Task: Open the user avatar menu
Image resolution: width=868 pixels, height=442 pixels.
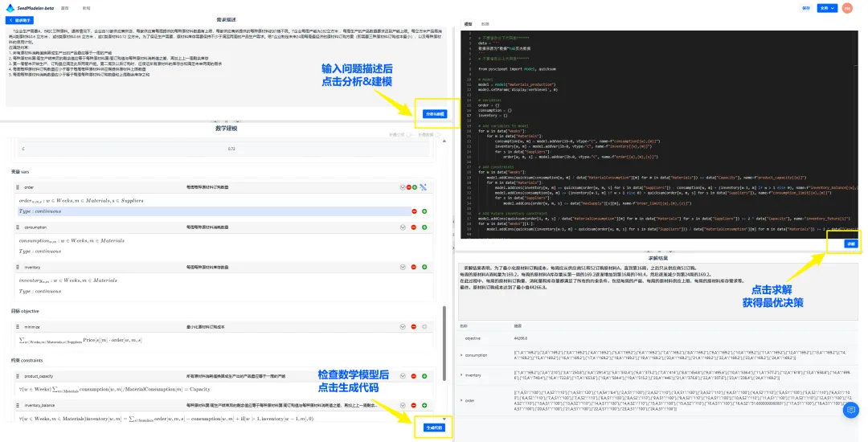Action: point(846,8)
